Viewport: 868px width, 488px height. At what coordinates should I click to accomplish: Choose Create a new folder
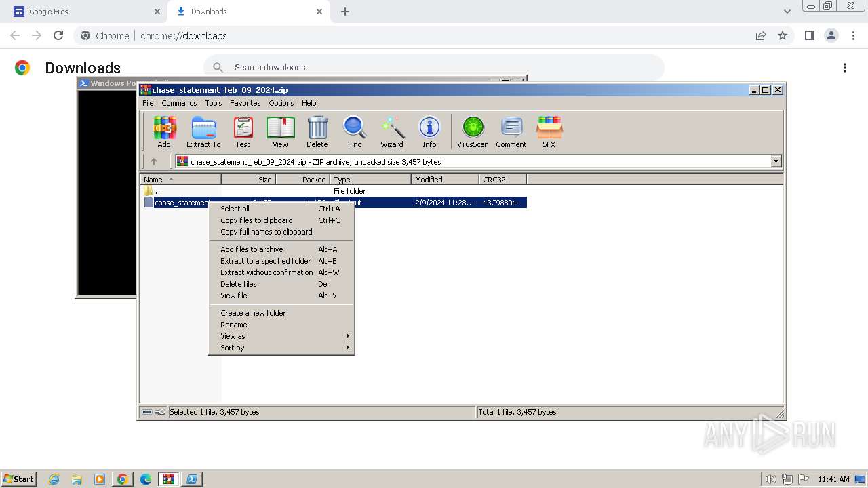click(281, 313)
